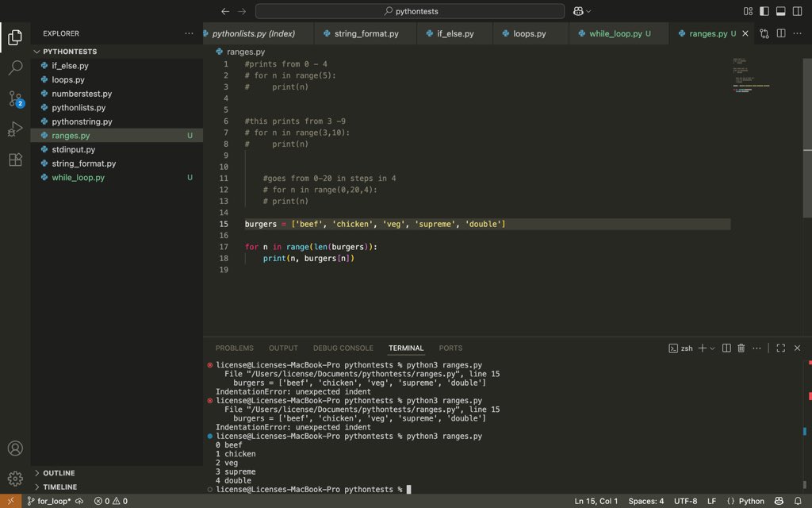Switch to the if_else.py tab
Image resolution: width=812 pixels, height=508 pixels.
tap(454, 33)
